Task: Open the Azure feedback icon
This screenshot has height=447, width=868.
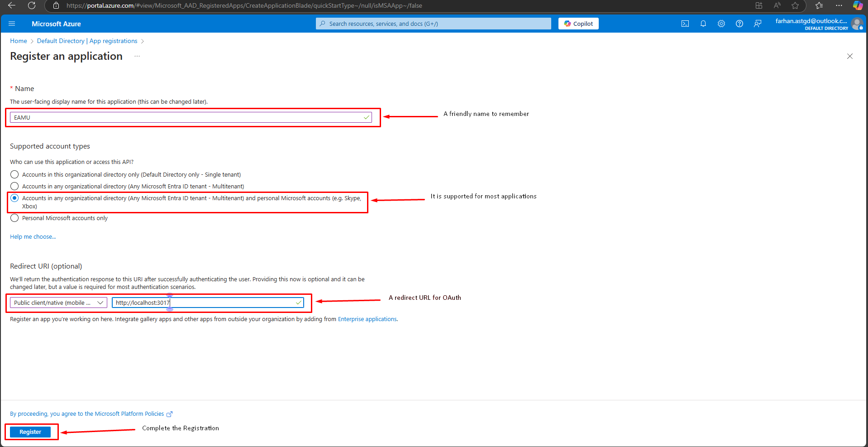Action: [x=758, y=24]
